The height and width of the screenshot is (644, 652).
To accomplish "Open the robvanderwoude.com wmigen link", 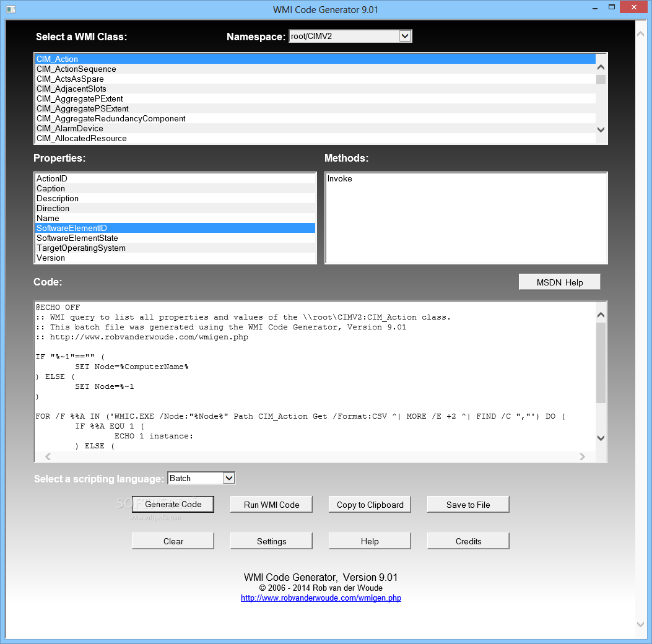I will [321, 598].
